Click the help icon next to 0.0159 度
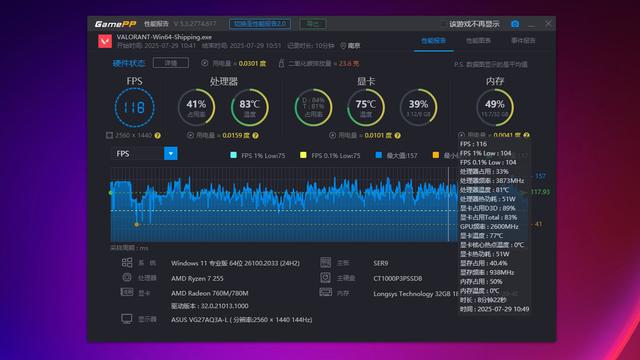This screenshot has height=360, width=640. 256,135
